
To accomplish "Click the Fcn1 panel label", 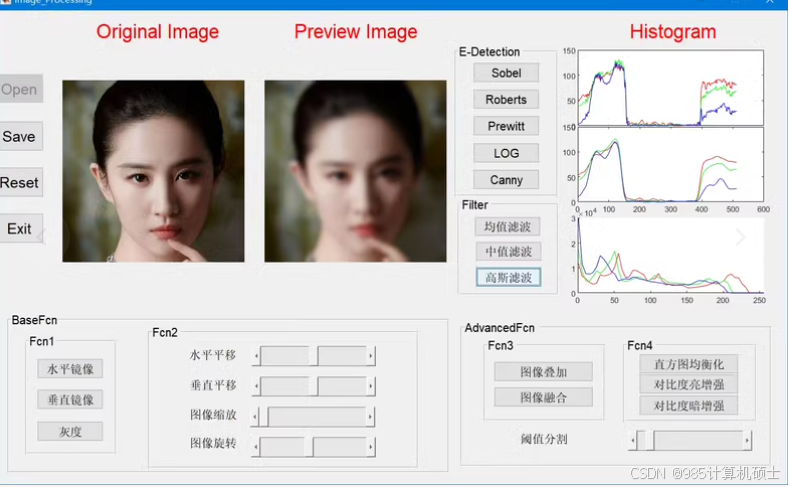I will pyautogui.click(x=41, y=341).
